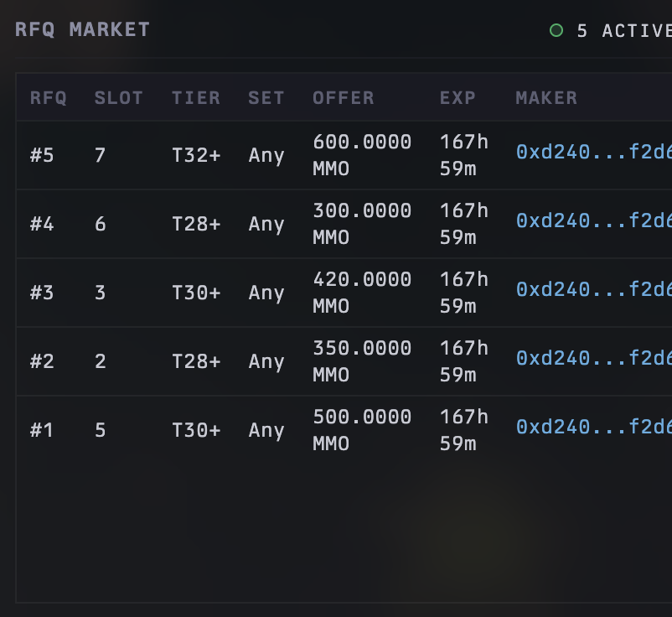
Task: Select RFQ id #3 cell
Action: click(42, 293)
